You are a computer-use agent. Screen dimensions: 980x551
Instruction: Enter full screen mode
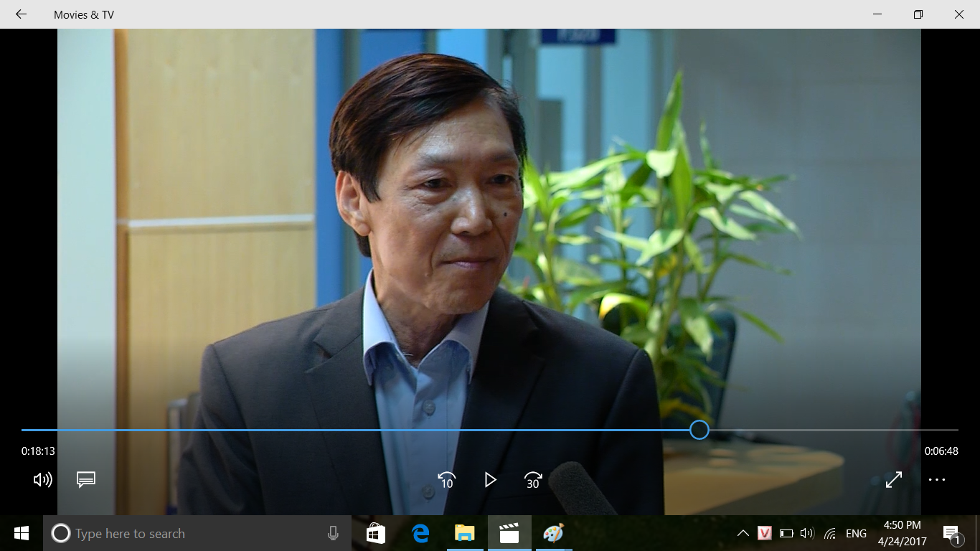(893, 480)
